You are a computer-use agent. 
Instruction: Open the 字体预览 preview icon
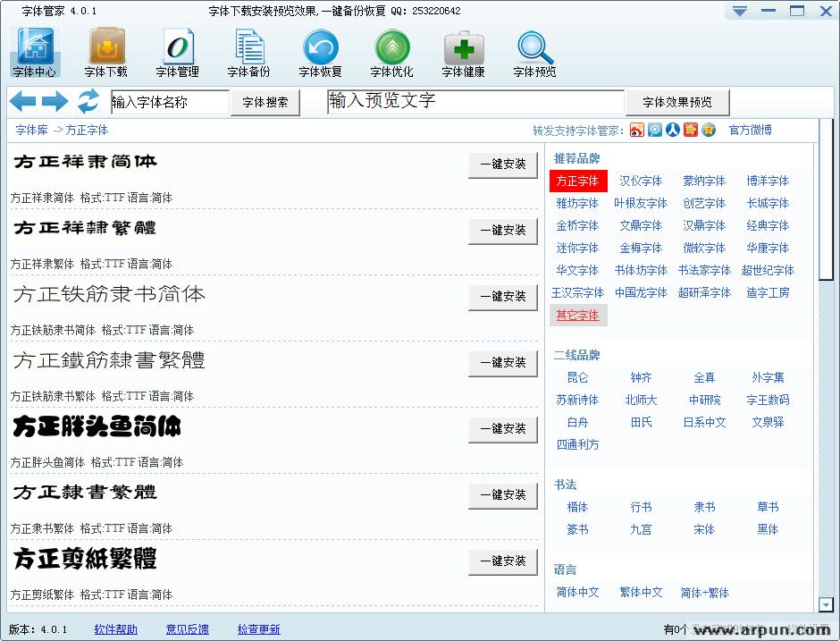533,51
